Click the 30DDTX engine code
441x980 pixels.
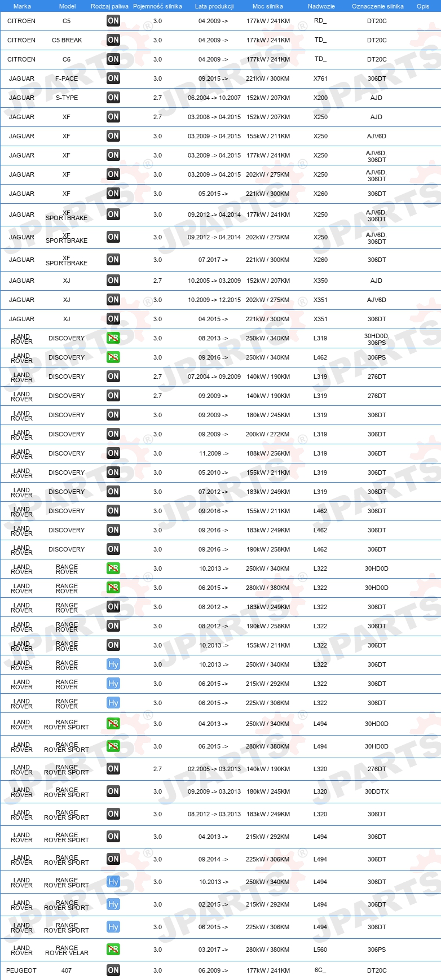coord(377,791)
